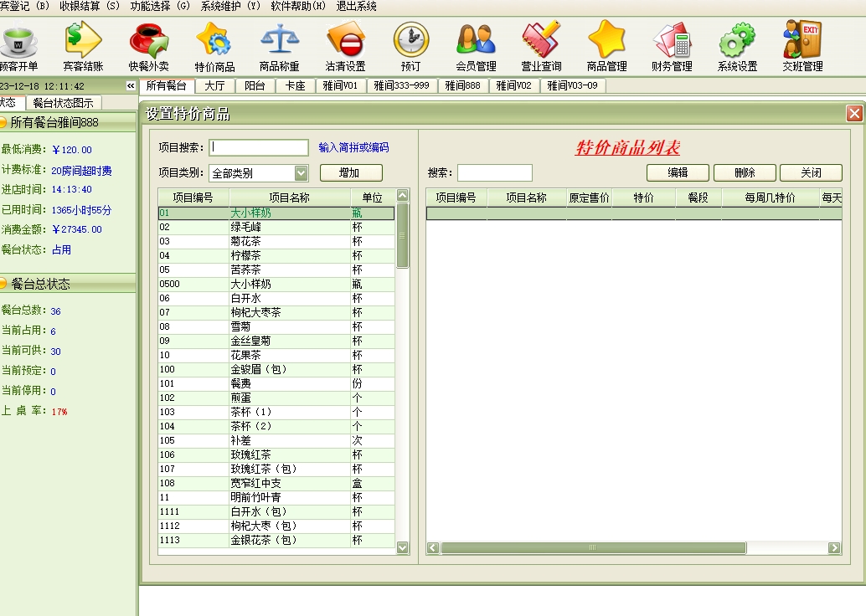Switch to 餐台状态图示 tab
Screen dimensions: 866x616
click(x=63, y=103)
